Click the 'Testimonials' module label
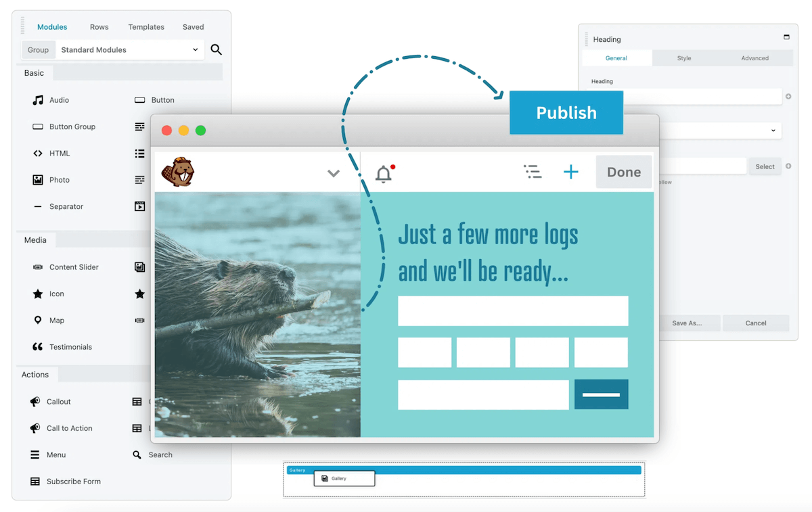 [x=70, y=347]
